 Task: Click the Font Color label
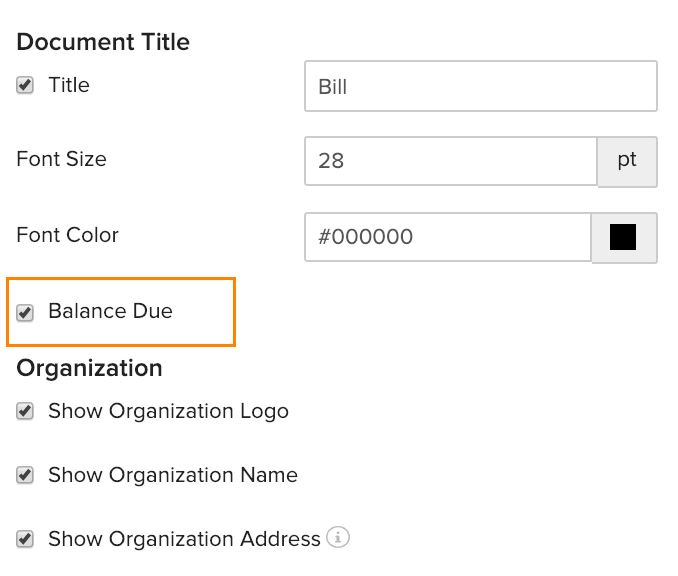(x=67, y=235)
